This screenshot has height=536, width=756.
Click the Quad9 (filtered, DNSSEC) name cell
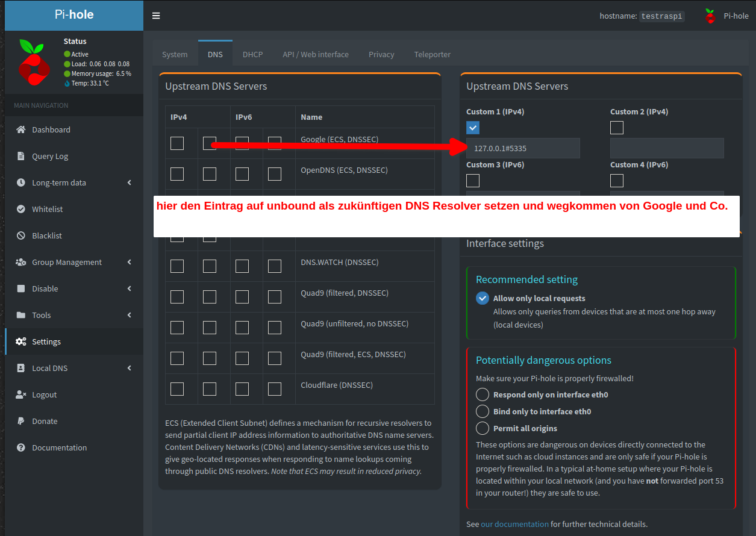click(364, 296)
